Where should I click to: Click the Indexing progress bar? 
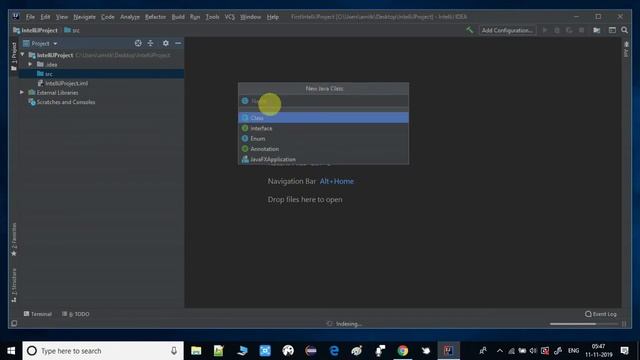584,324
